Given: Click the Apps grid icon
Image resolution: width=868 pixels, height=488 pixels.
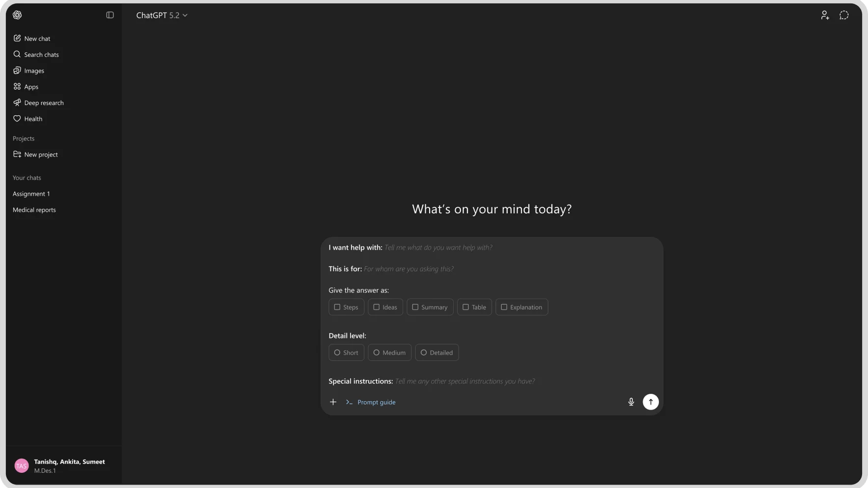Looking at the screenshot, I should [17, 87].
